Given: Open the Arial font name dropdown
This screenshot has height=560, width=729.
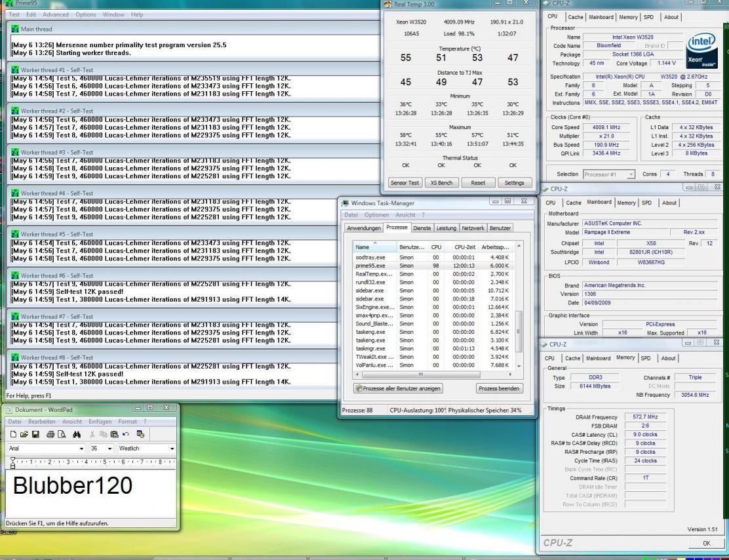Looking at the screenshot, I should click(x=81, y=449).
